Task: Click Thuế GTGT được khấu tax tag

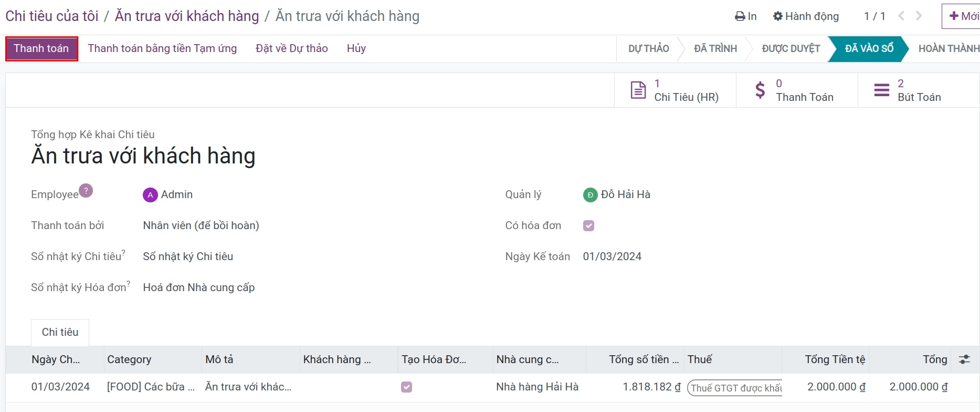Action: coord(735,388)
